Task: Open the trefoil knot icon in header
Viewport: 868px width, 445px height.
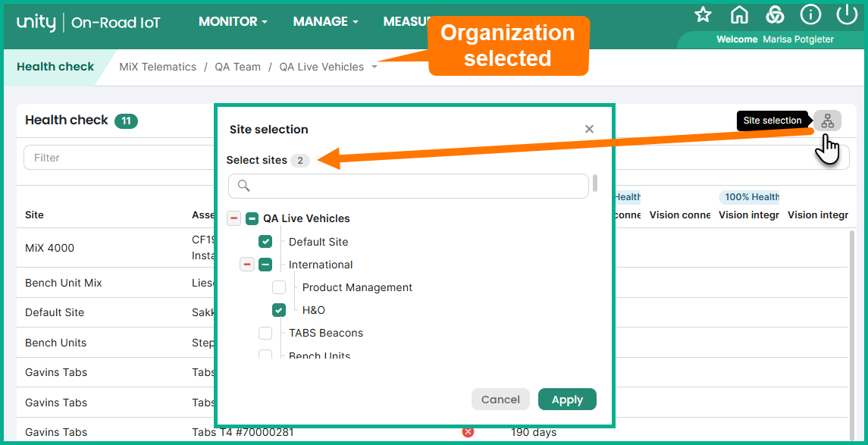Action: [775, 15]
